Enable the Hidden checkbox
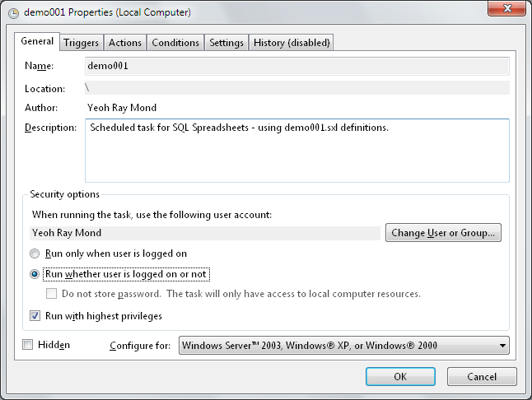This screenshot has height=400, width=532. click(29, 345)
